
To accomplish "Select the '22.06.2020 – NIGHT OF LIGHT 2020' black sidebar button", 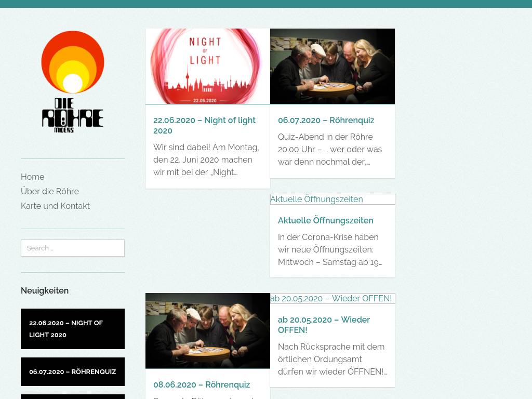I will coord(73,329).
